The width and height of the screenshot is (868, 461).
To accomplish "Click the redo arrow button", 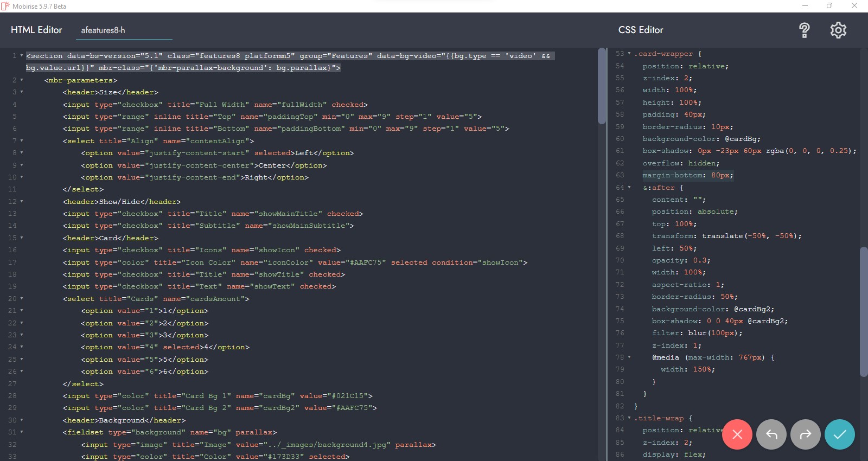I will point(806,434).
